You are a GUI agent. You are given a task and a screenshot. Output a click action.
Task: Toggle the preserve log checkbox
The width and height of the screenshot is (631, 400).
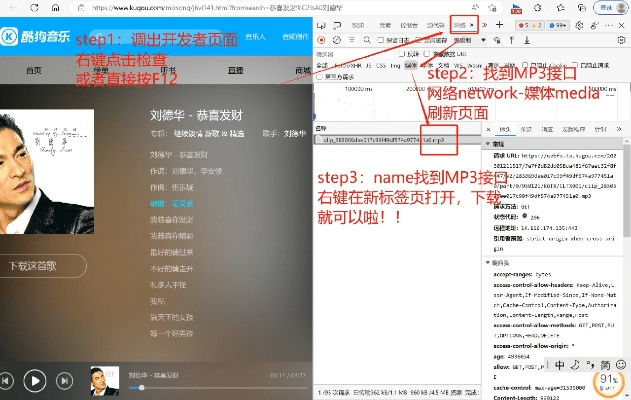[x=380, y=40]
